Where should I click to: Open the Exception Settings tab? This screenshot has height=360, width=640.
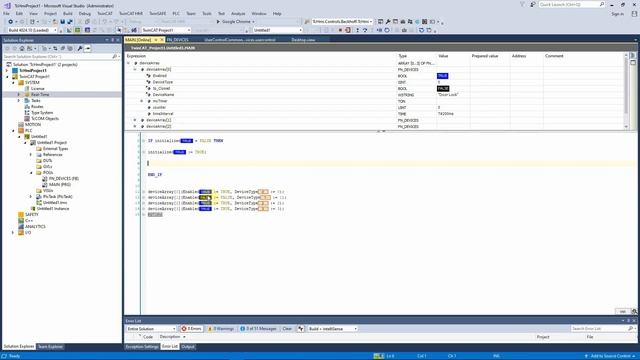click(142, 347)
